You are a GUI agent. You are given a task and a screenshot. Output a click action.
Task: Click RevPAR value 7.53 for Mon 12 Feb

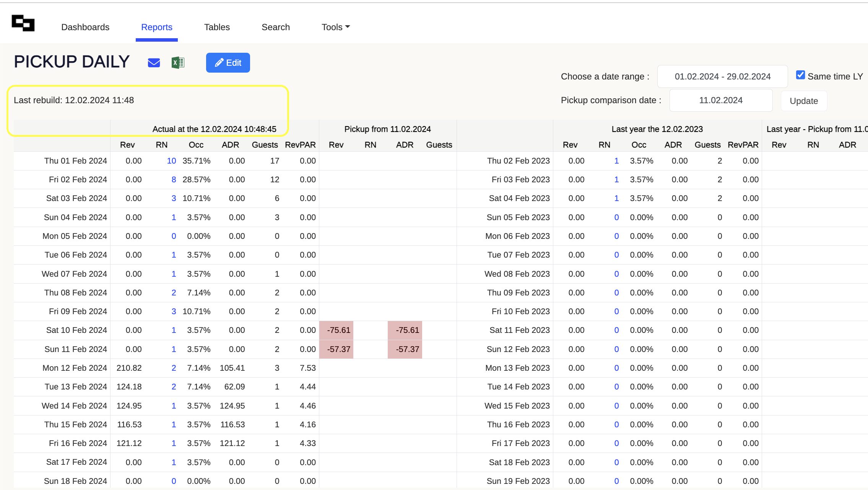308,368
